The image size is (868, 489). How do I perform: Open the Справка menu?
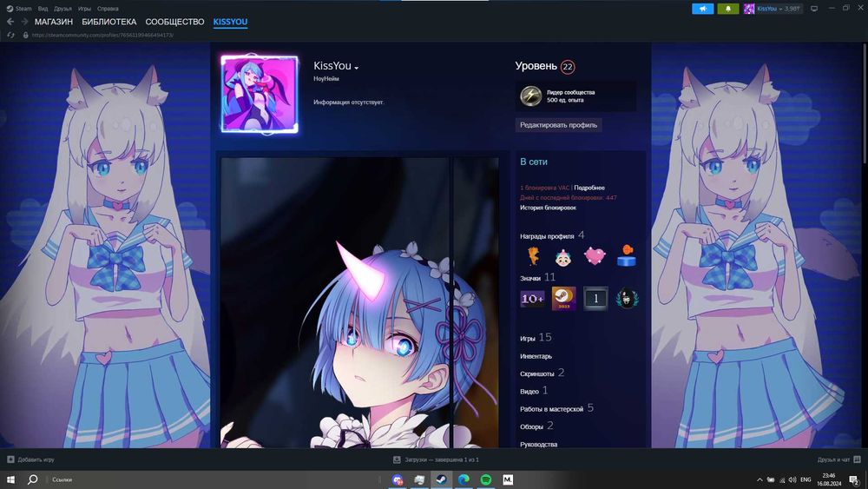[108, 9]
